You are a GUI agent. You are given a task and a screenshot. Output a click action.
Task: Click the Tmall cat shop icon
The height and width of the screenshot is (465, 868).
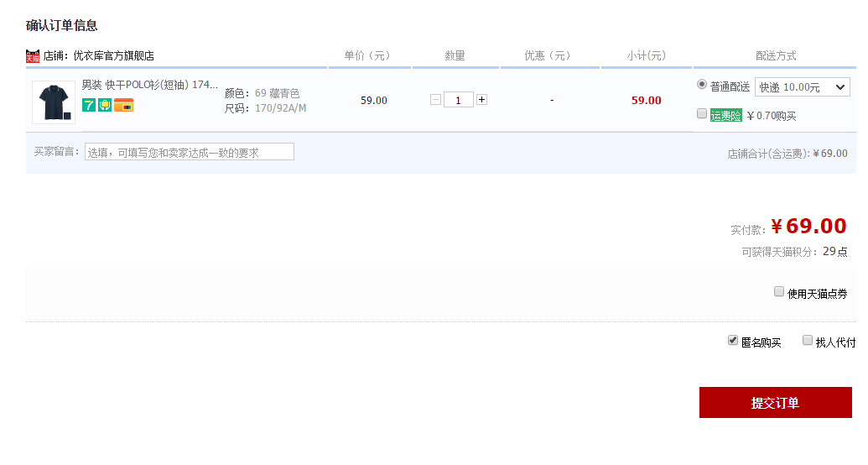coord(33,56)
